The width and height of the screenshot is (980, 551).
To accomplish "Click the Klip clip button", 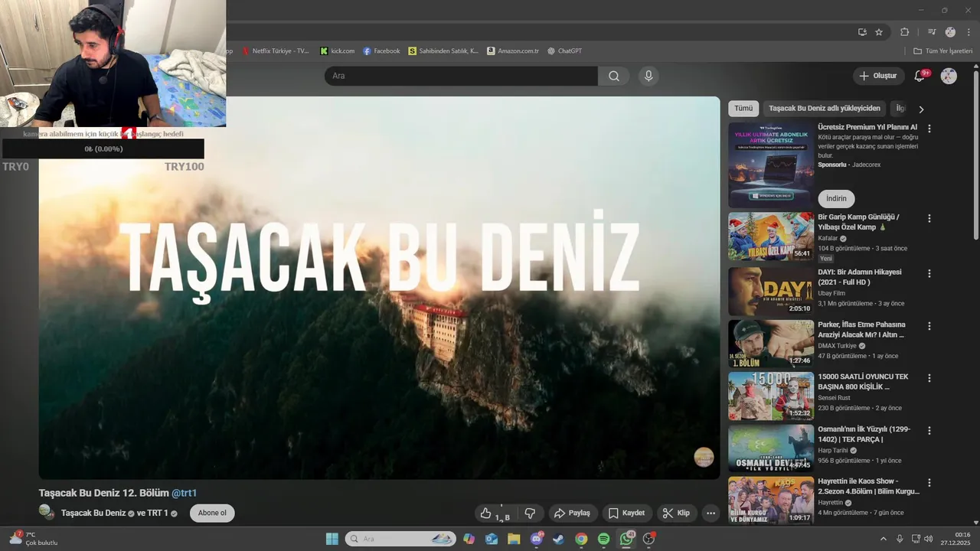I will [x=676, y=514].
